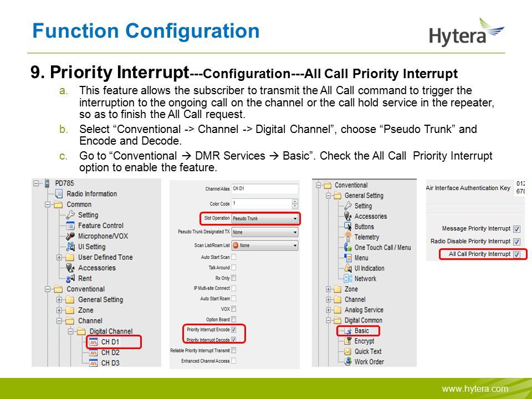Click the Radio Information document icon
The height and width of the screenshot is (399, 532).
59,194
